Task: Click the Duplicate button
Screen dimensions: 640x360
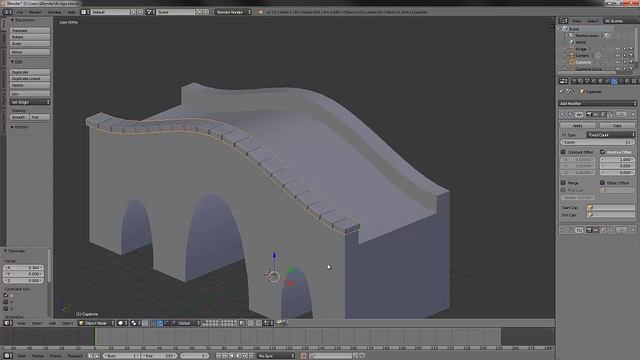Action: (30, 72)
